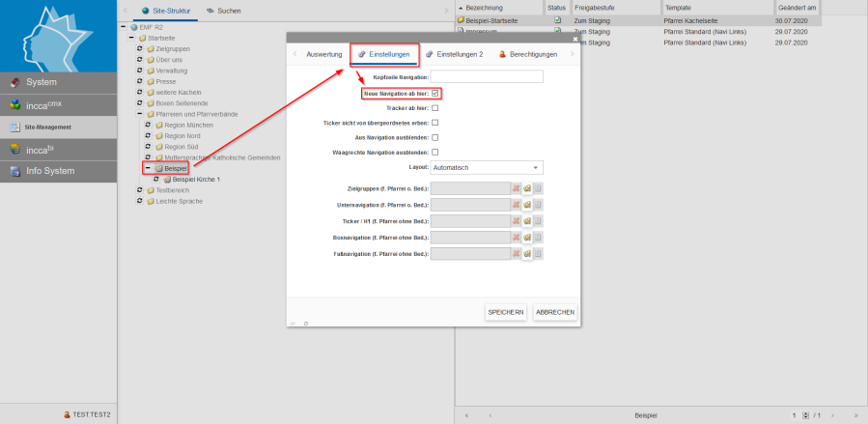This screenshot has height=424, width=868.
Task: Open the Berechtigungen tab
Action: point(528,55)
